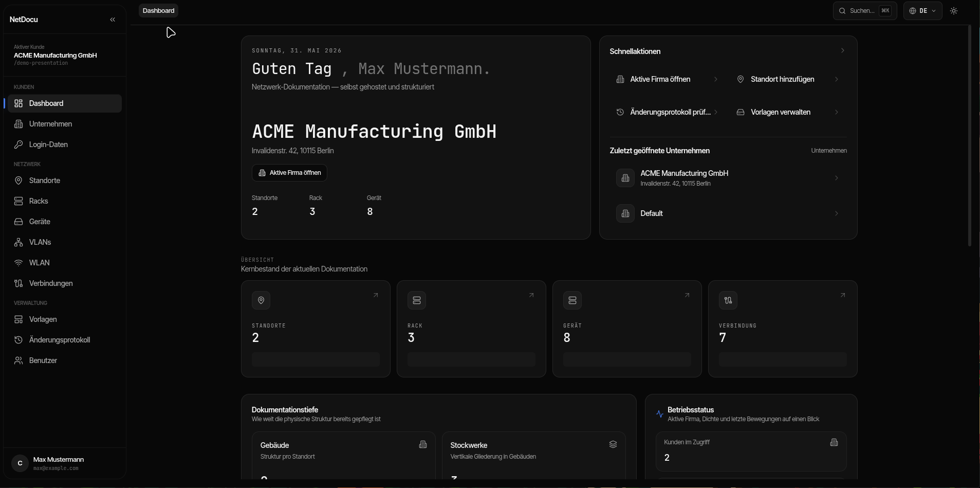Select the Dashboard breadcrumb tab at top
Image resolution: width=980 pixels, height=488 pixels.
coord(158,11)
